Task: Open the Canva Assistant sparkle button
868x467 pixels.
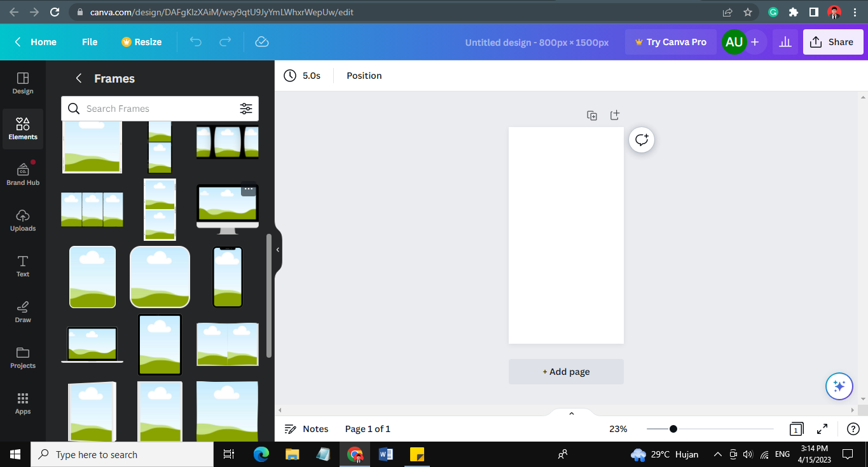Action: tap(839, 386)
